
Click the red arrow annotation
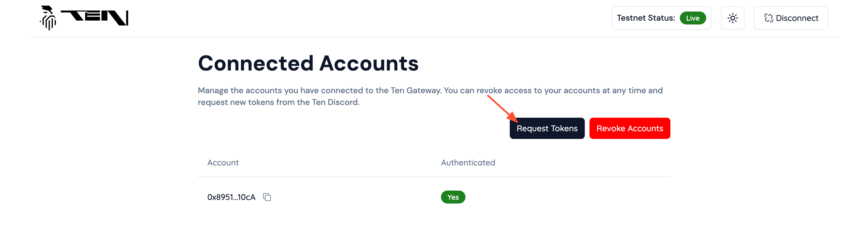point(502,108)
